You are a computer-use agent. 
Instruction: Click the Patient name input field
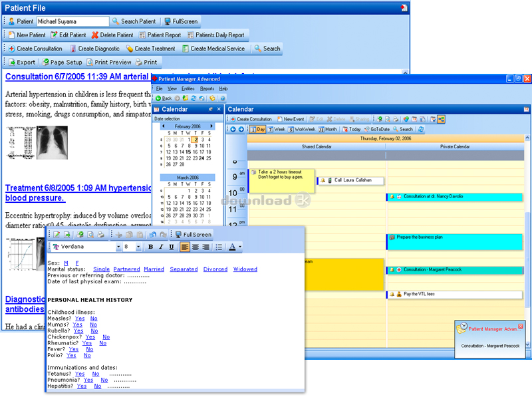[x=72, y=21]
